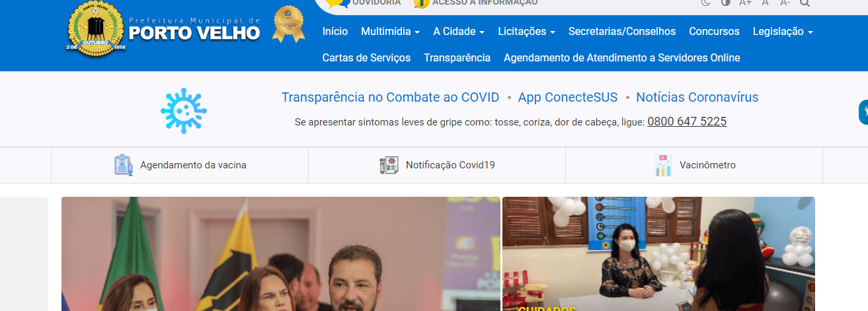Viewport: 868px width, 311px height.
Task: Open Acesso à Informação link
Action: click(x=485, y=3)
